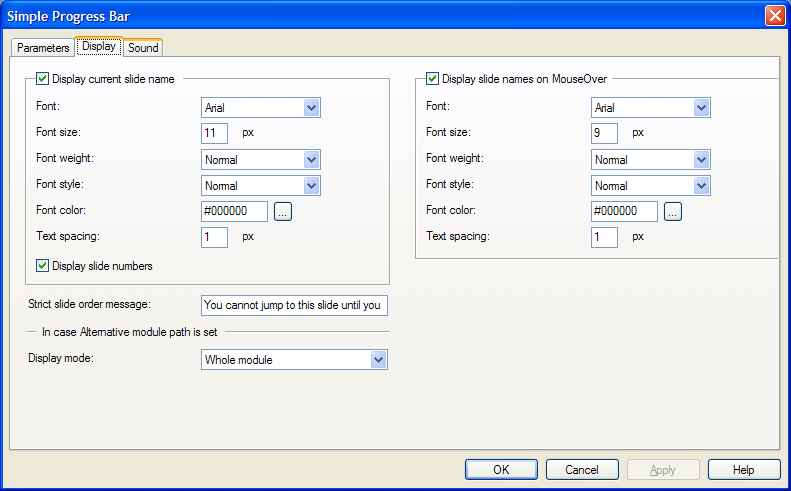Toggle Display current slide name checkbox
The height and width of the screenshot is (491, 791).
click(x=43, y=78)
